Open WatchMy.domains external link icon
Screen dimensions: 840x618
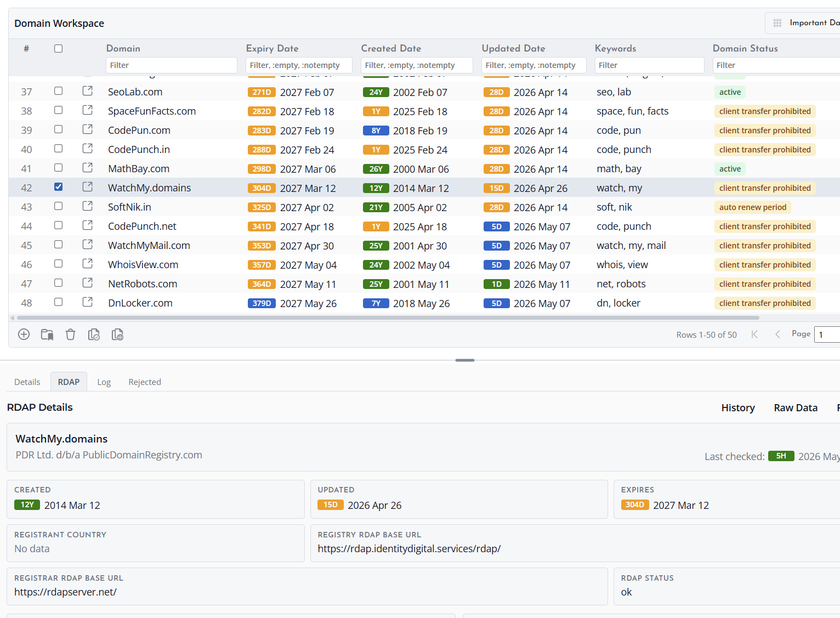click(87, 187)
